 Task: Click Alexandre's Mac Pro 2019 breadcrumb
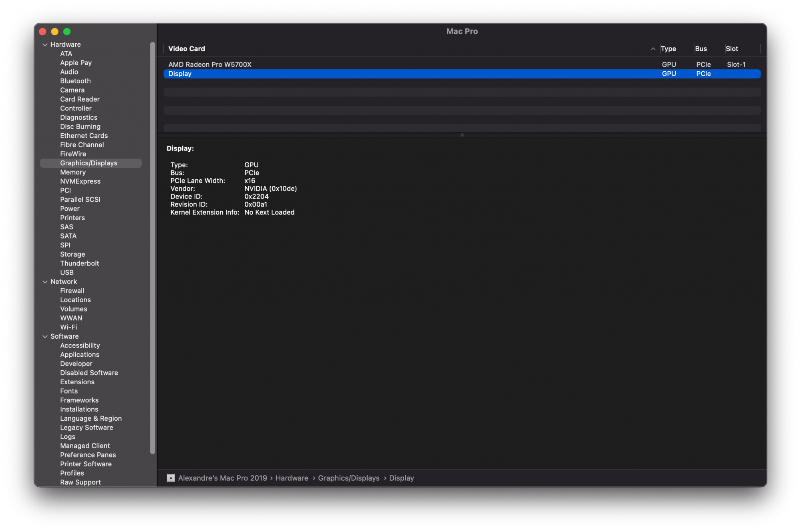[222, 478]
